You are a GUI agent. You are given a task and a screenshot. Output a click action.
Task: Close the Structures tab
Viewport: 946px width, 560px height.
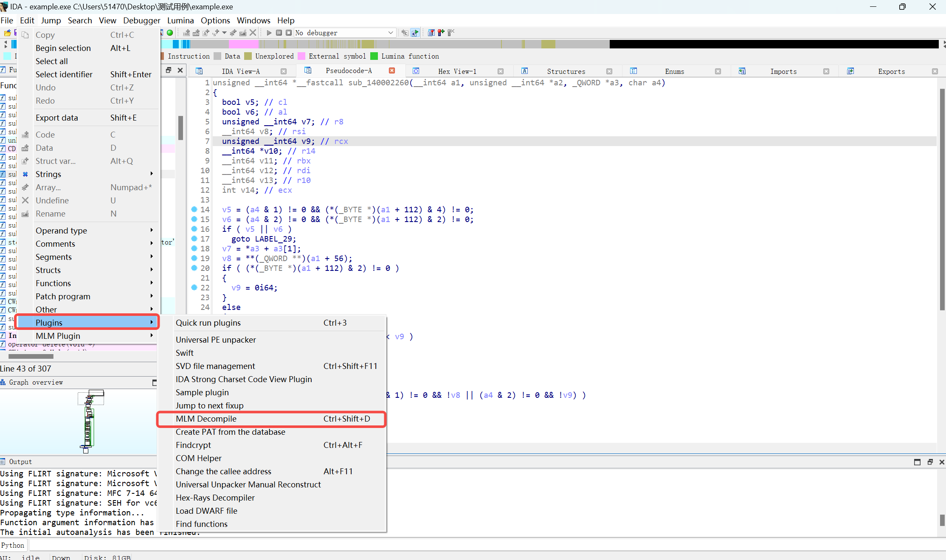pyautogui.click(x=609, y=71)
